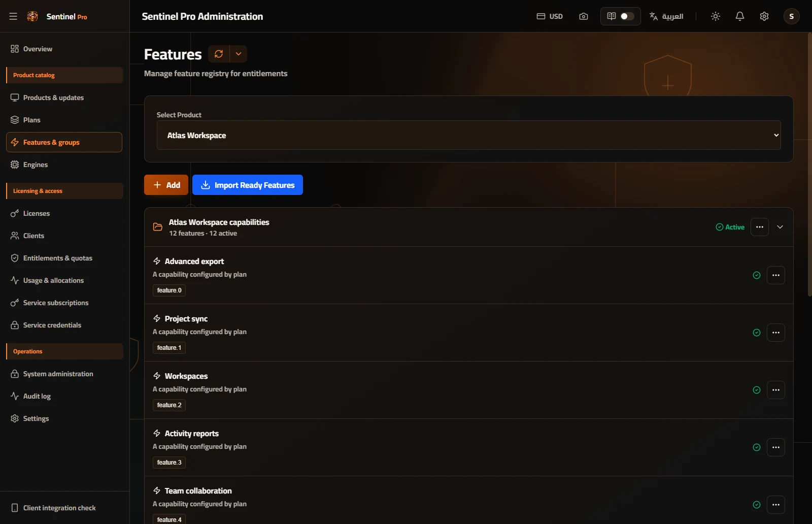The height and width of the screenshot is (524, 812).
Task: Click Import Ready Features
Action: coord(248,185)
